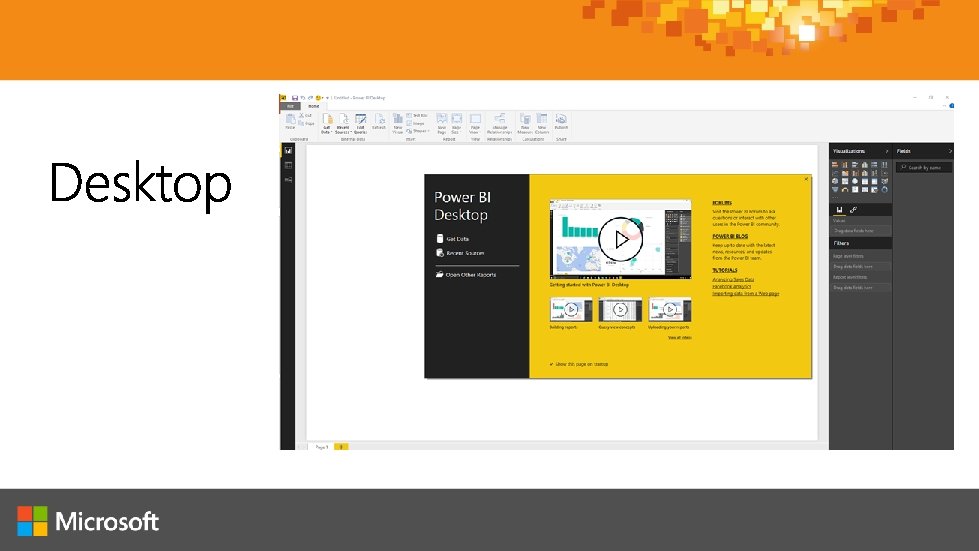Play the Getting started with Power BI video
Image resolution: width=979 pixels, height=551 pixels.
coord(620,239)
